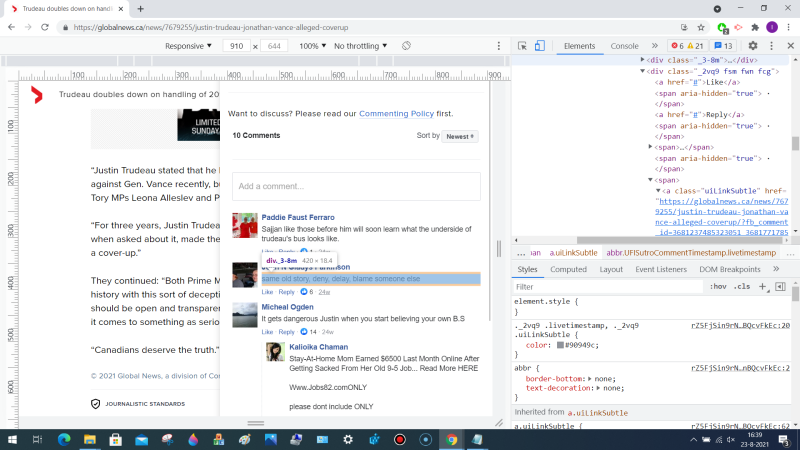Toggle the computed styles sidebar icon

(780, 287)
